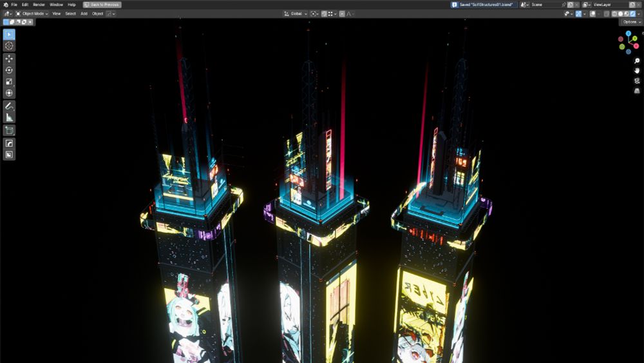
Task: Select solid viewport shading
Action: (621, 14)
